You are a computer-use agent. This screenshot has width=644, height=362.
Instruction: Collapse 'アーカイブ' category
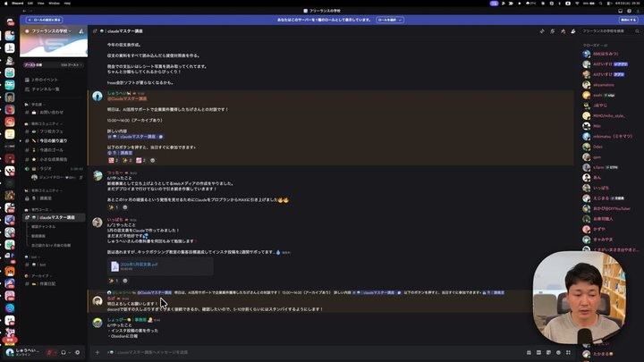pyautogui.click(x=40, y=276)
